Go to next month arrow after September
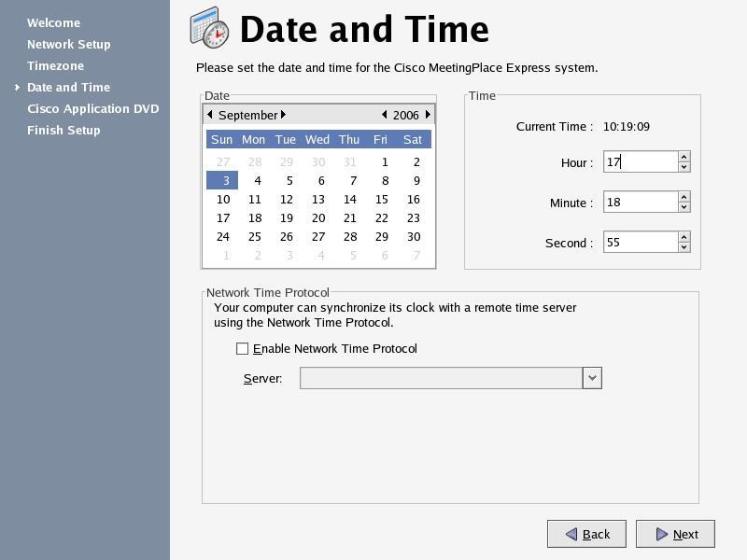The width and height of the screenshot is (747, 560). click(283, 115)
